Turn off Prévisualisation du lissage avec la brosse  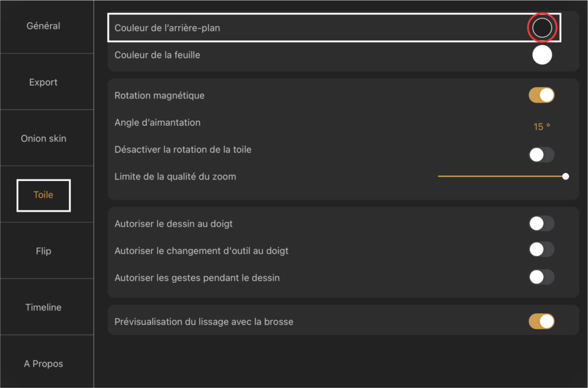click(x=541, y=321)
